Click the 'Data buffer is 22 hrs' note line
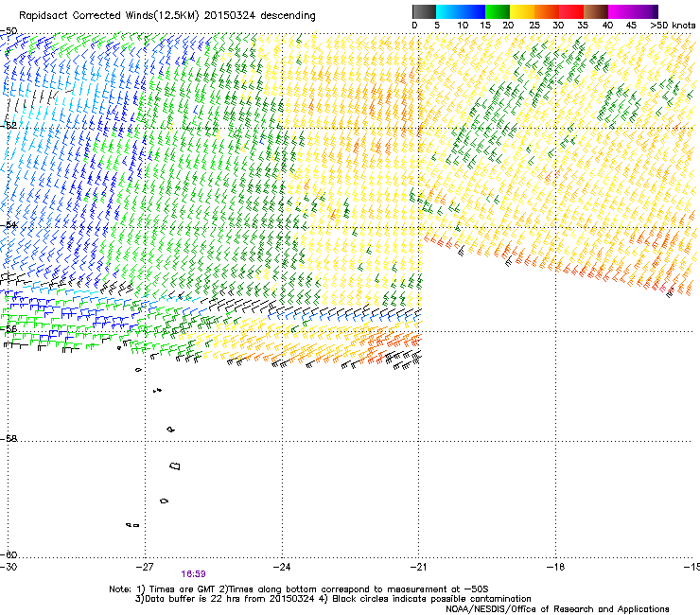Viewport: 700px width, 615px height. [333, 599]
